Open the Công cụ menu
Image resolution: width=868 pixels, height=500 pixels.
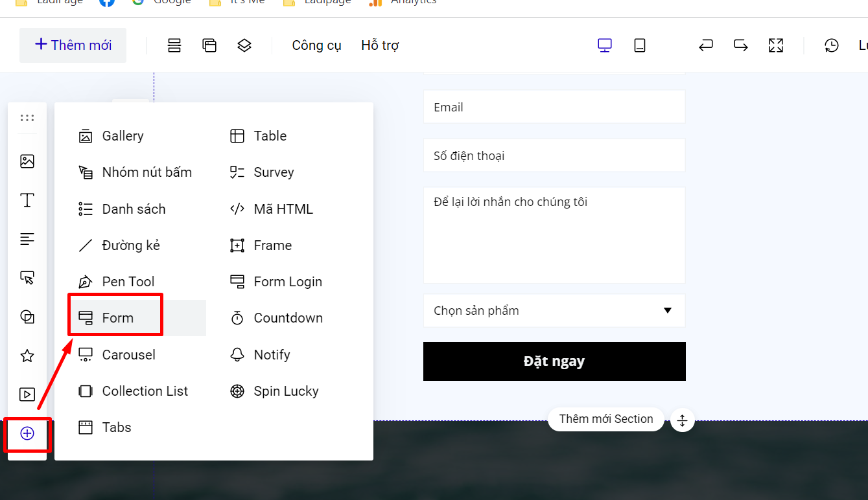(x=316, y=45)
